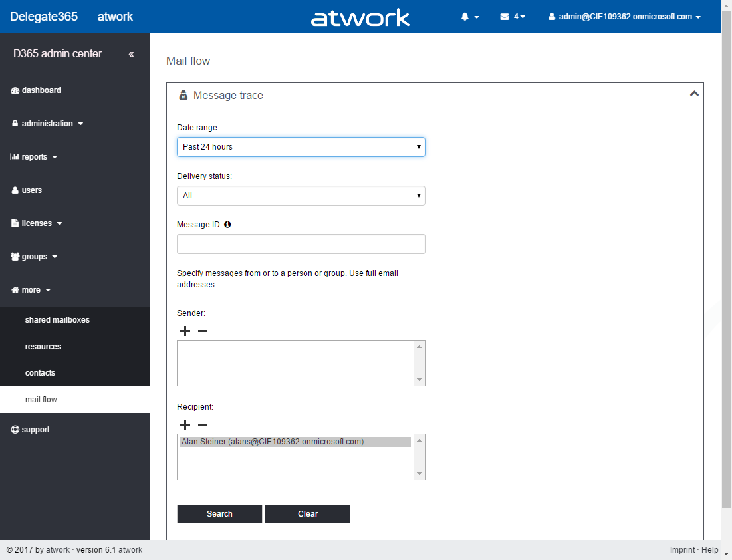This screenshot has width=732, height=560.
Task: Click the plus icon to add Sender
Action: (185, 331)
